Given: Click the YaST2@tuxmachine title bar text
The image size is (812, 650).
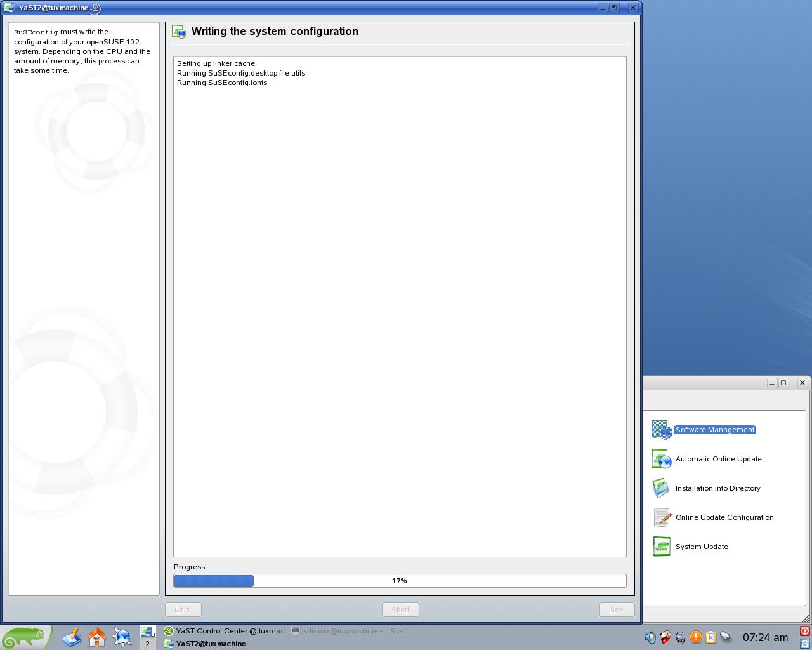Looking at the screenshot, I should (54, 8).
